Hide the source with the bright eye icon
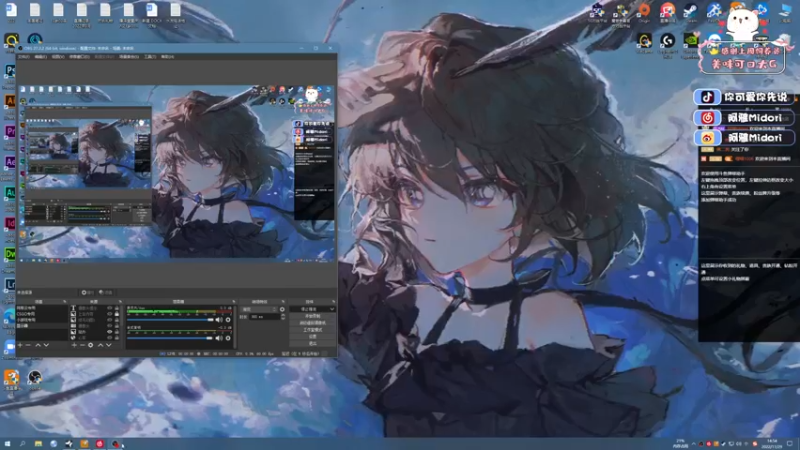 tap(110, 332)
